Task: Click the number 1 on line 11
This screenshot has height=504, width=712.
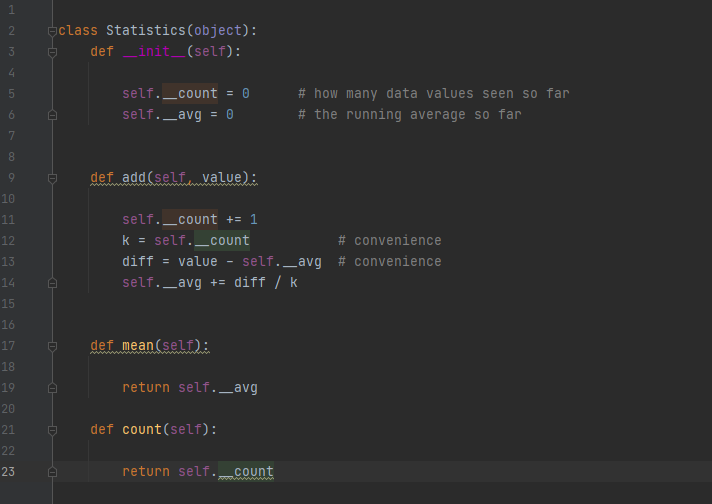Action: pos(254,219)
